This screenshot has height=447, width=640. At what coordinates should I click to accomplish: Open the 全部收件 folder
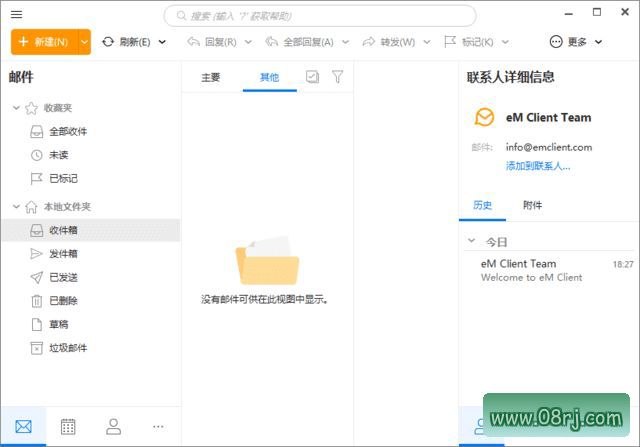click(91, 131)
